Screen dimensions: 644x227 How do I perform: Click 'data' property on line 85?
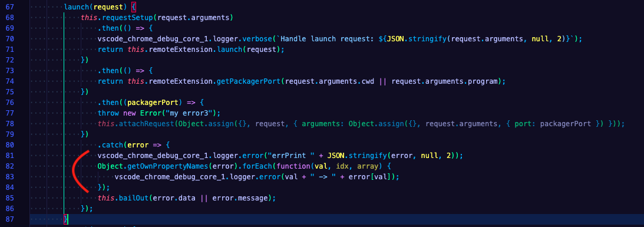186,198
